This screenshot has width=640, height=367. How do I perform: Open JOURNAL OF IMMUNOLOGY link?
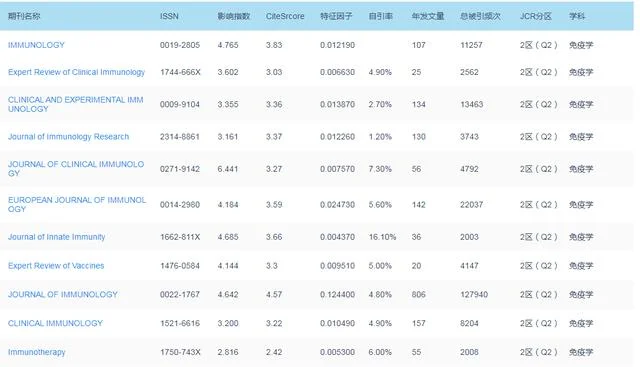click(62, 294)
